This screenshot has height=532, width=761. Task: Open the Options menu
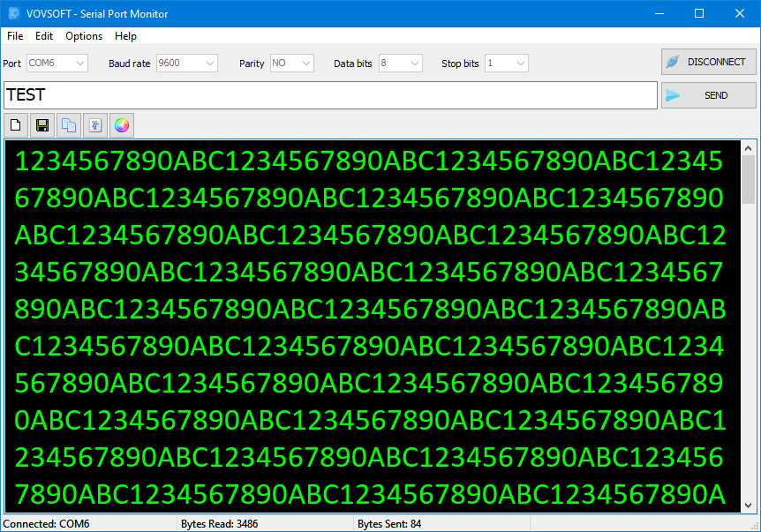[x=83, y=36]
